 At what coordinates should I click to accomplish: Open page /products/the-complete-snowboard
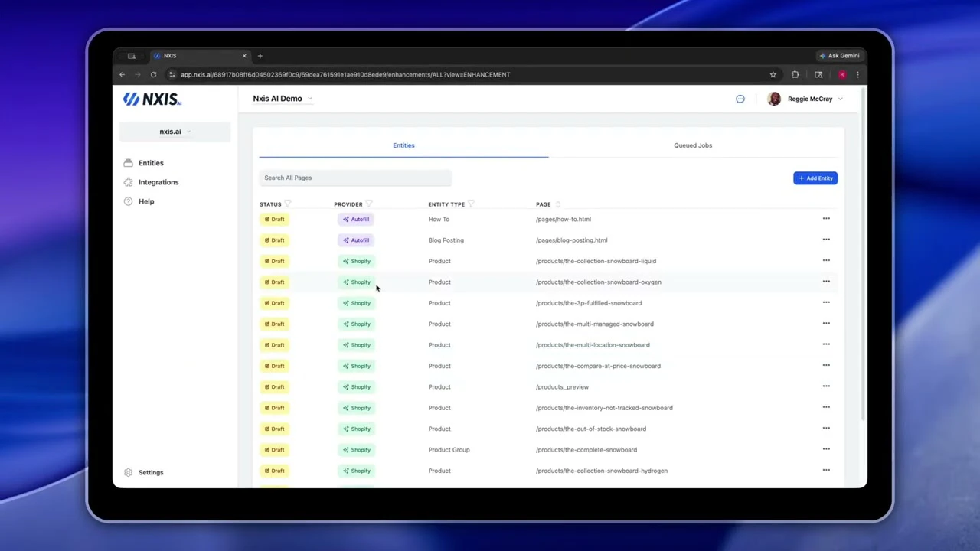click(586, 450)
